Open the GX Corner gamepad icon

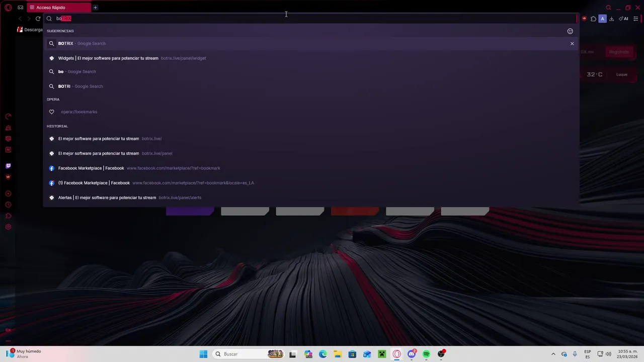20,8
